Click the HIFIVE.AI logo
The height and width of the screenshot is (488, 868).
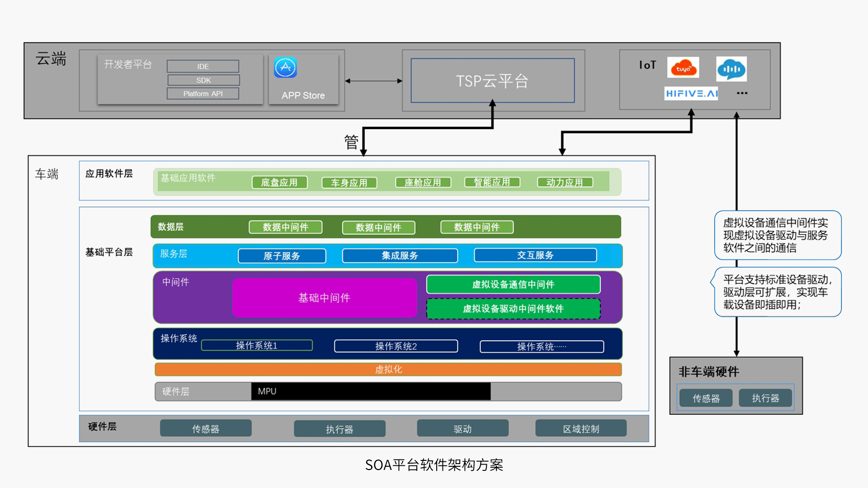(691, 94)
